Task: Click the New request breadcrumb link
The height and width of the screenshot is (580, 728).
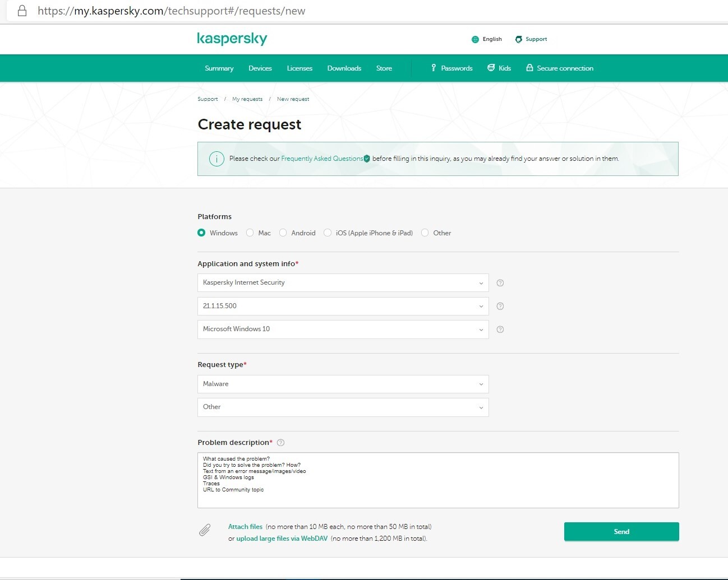Action: [x=293, y=99]
